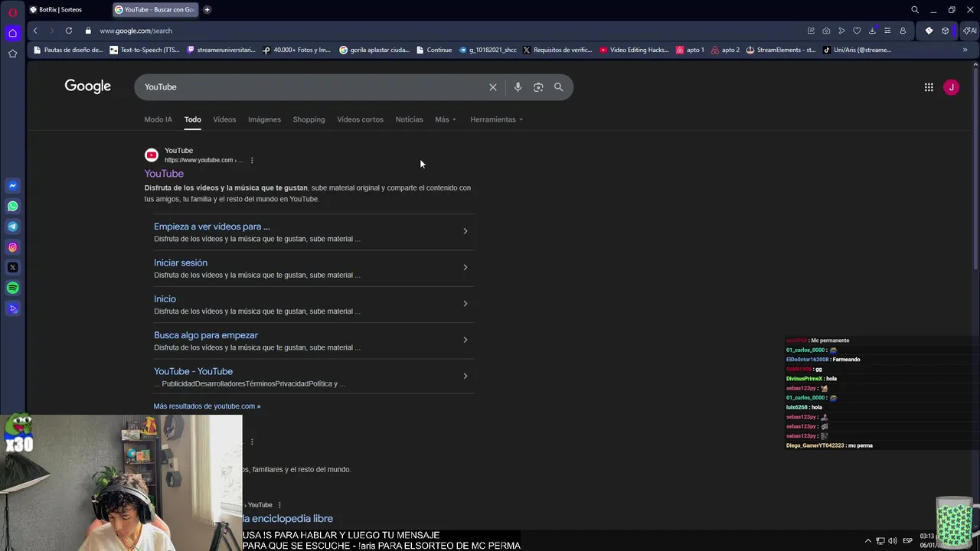This screenshot has height=551, width=980.
Task: Open 'Más resultados de youtube.com' link
Action: [207, 406]
